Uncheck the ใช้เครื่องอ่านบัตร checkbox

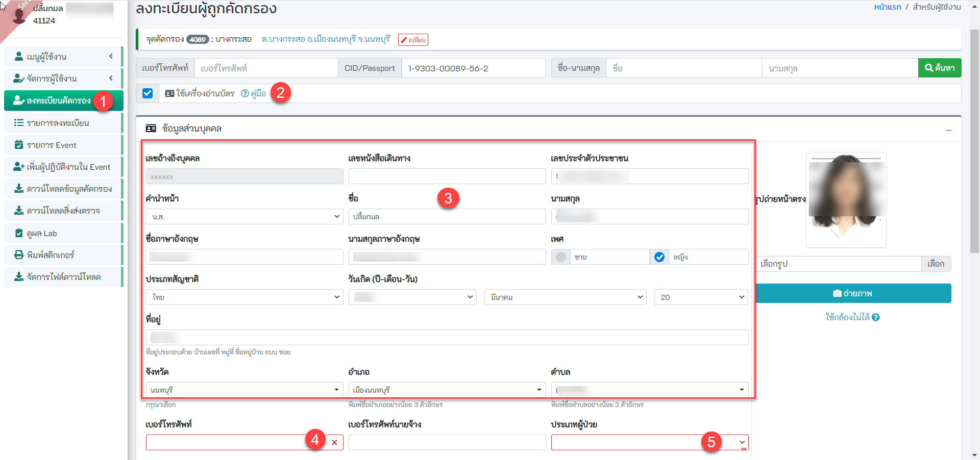[x=148, y=93]
